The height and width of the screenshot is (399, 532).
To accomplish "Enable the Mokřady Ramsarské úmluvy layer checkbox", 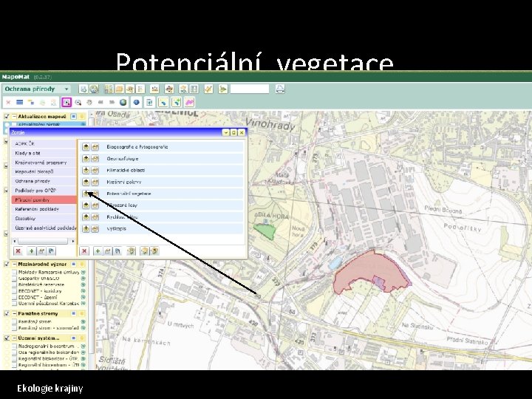I will [x=14, y=272].
